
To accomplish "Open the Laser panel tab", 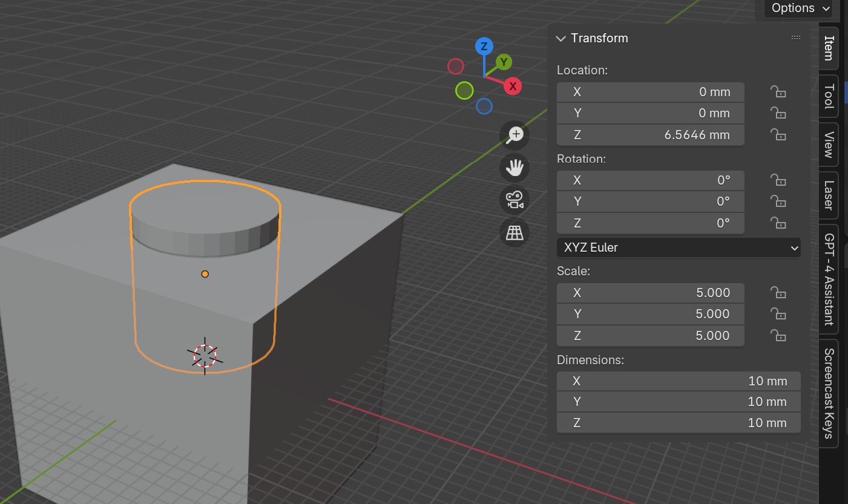I will [x=828, y=195].
